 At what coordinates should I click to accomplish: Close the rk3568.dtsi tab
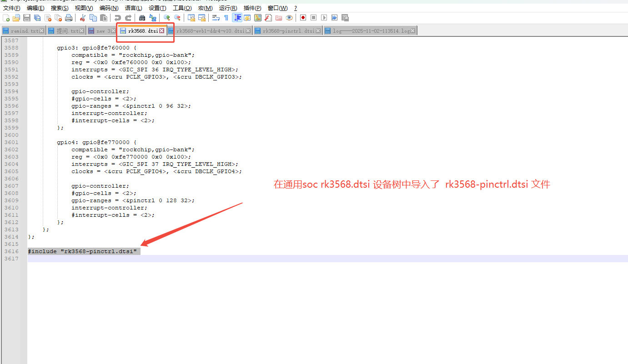[x=161, y=31]
